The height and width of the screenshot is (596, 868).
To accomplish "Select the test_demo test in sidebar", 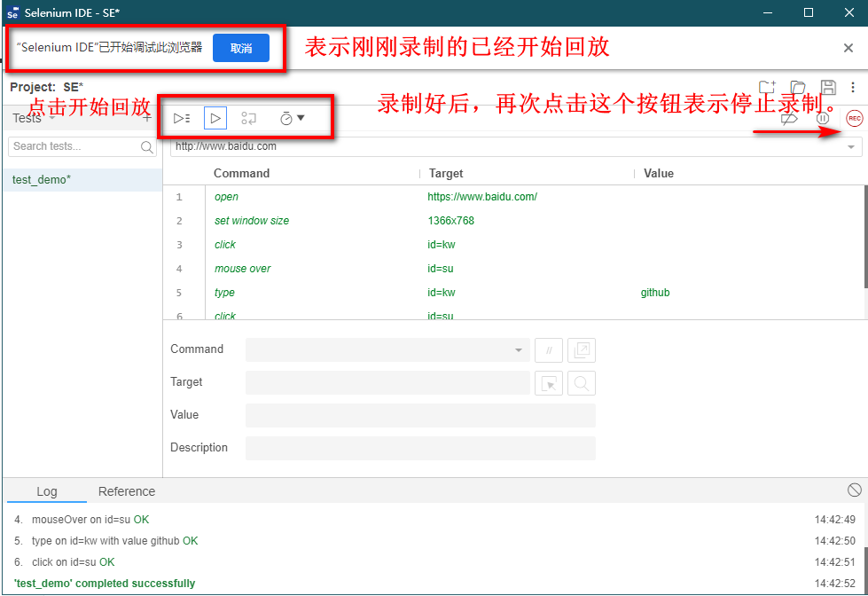I will [x=42, y=179].
